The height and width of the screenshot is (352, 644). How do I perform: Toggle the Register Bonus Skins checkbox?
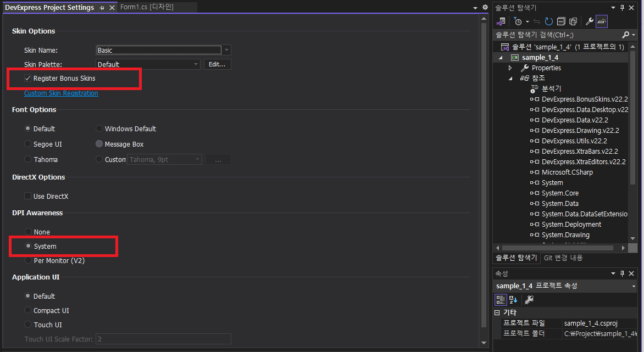(27, 79)
